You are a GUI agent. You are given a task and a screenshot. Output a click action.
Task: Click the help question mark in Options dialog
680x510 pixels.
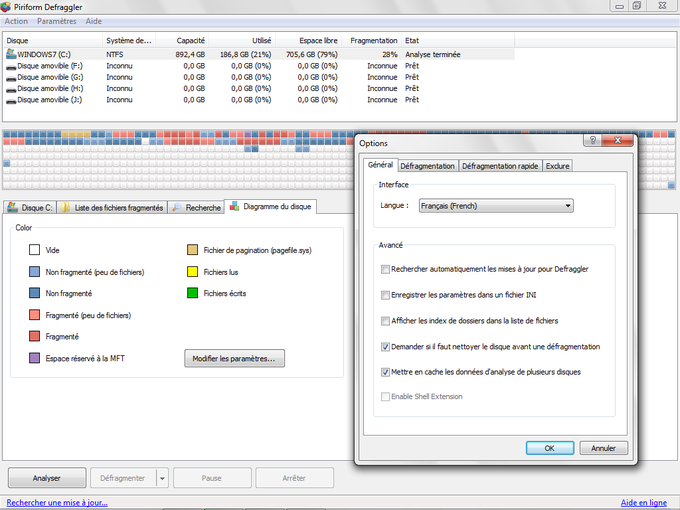point(593,140)
